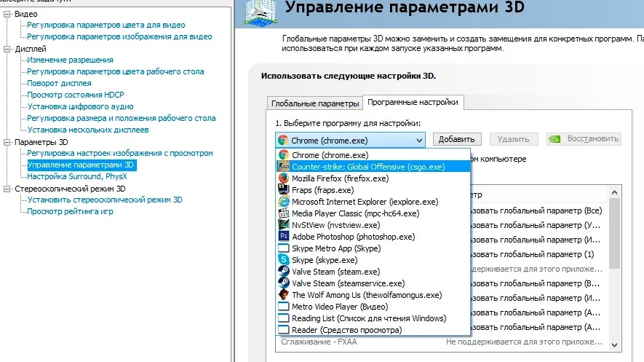The height and width of the screenshot is (362, 644).
Task: Click the Fraps icon in list
Action: coord(283,190)
